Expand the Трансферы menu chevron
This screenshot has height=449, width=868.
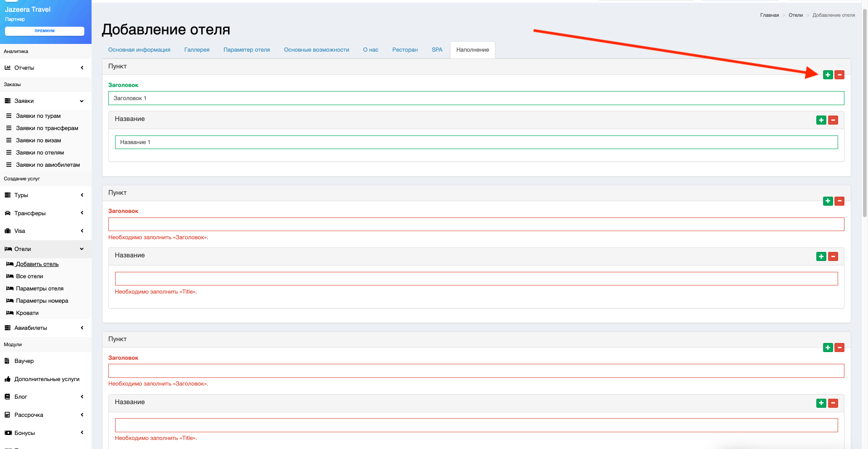pos(82,213)
